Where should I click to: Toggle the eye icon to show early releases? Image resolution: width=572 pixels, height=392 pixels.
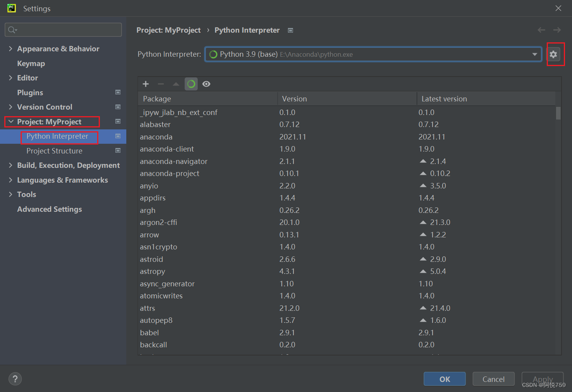pos(206,84)
